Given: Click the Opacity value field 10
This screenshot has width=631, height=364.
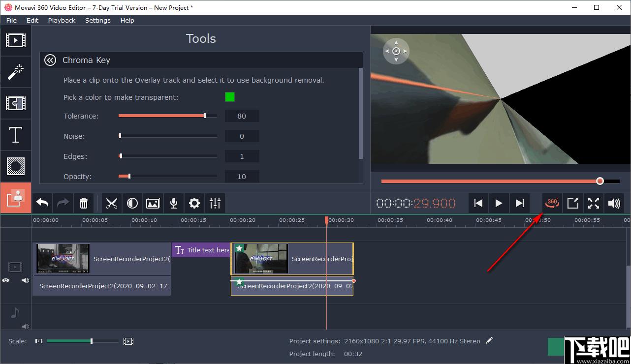Looking at the screenshot, I should tap(242, 177).
